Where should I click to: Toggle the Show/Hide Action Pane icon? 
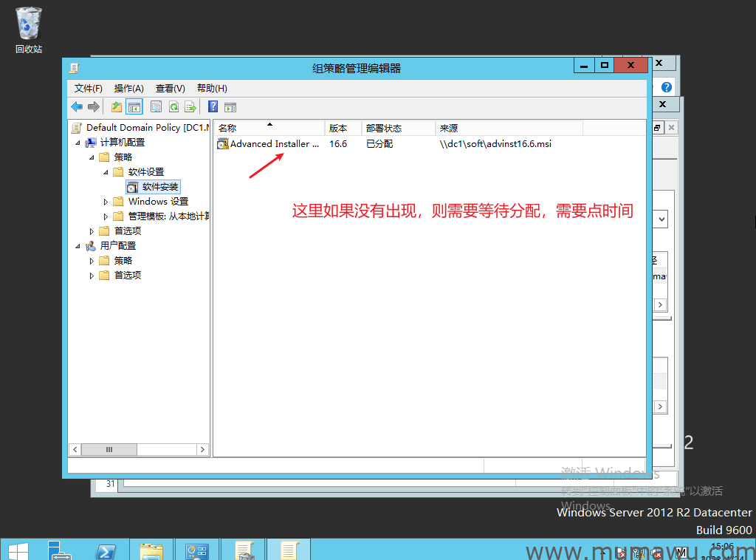coord(230,107)
